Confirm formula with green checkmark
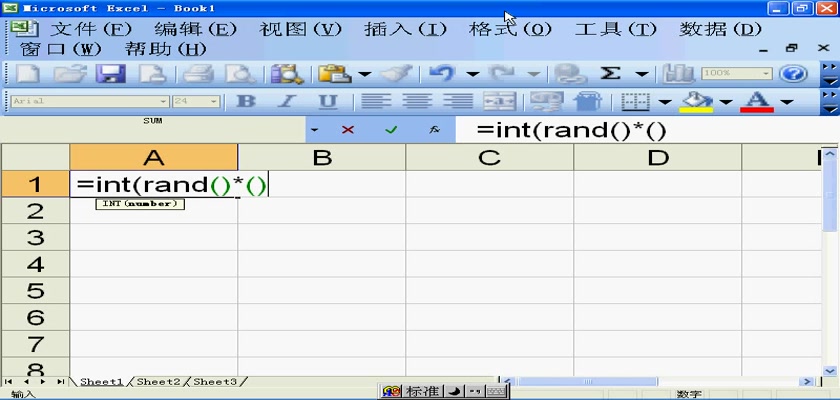Screen dimensions: 840x400 (391, 130)
